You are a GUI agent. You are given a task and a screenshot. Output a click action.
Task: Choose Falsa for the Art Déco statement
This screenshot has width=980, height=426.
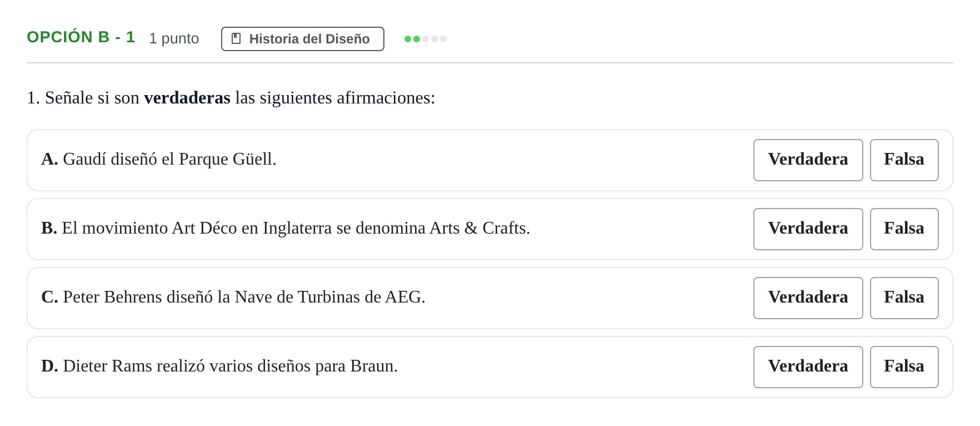[x=904, y=229]
